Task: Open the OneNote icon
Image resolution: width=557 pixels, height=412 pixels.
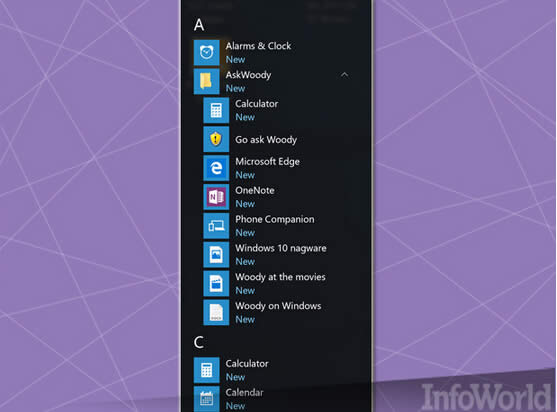Action: pyautogui.click(x=216, y=197)
